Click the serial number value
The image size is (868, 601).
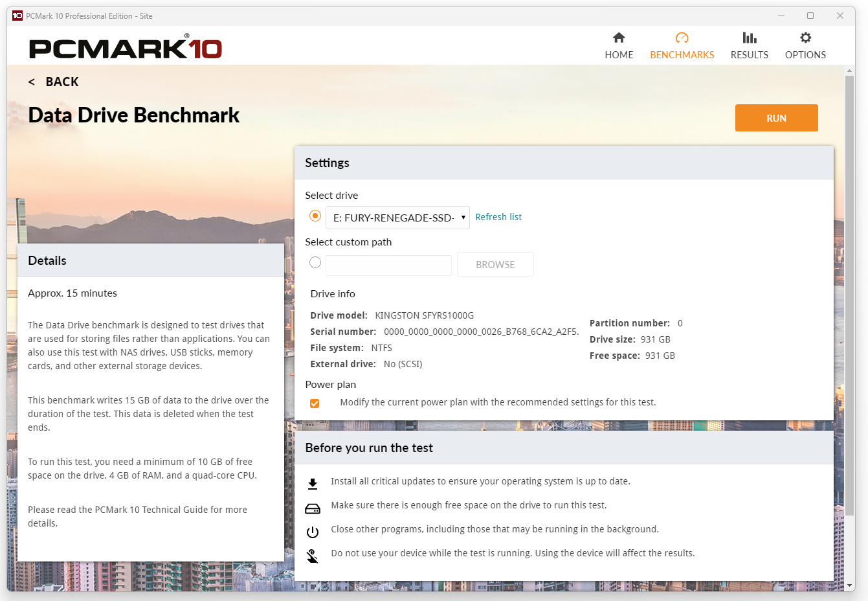[x=481, y=332]
